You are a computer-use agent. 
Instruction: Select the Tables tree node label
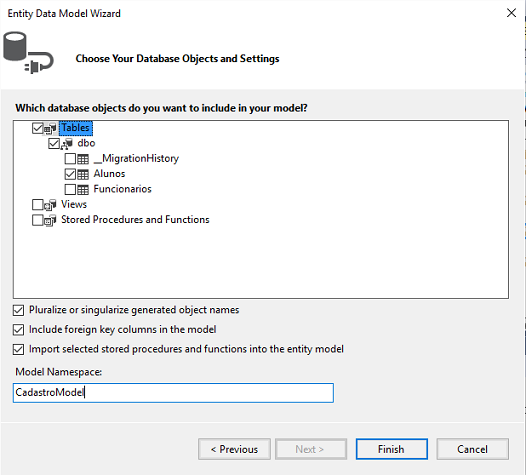tap(75, 128)
